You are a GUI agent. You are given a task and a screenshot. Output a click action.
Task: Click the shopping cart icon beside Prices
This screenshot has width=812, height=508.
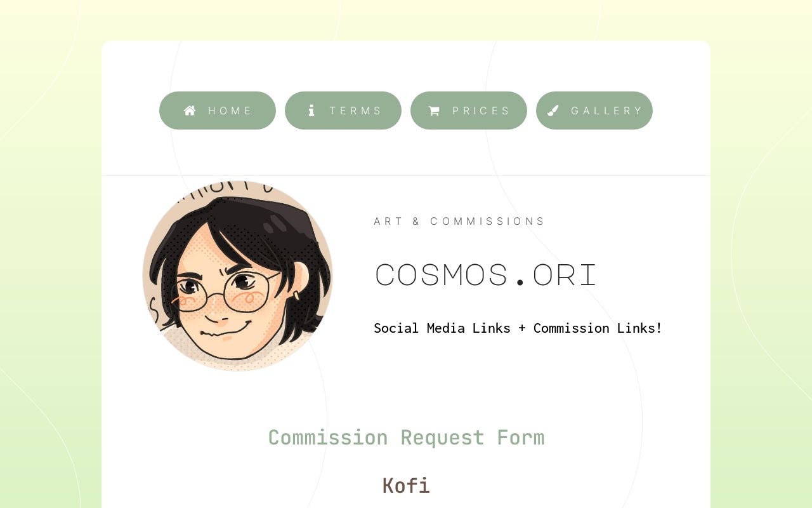[434, 110]
